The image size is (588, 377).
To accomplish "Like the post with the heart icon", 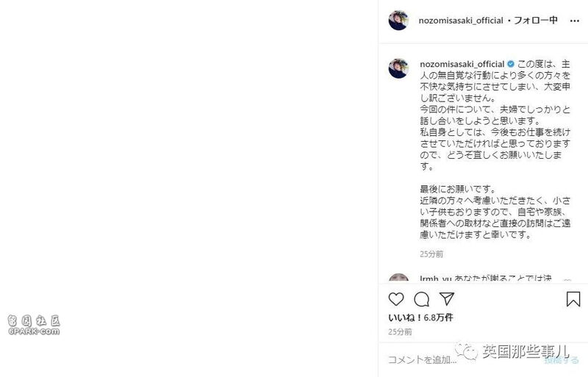I will [x=396, y=299].
